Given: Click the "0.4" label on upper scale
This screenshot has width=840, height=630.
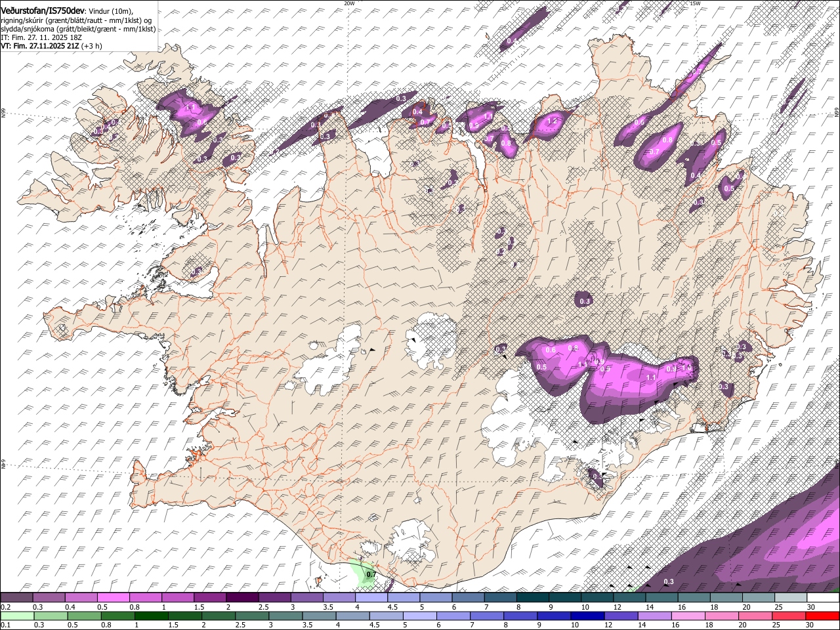Looking at the screenshot, I should [x=70, y=607].
